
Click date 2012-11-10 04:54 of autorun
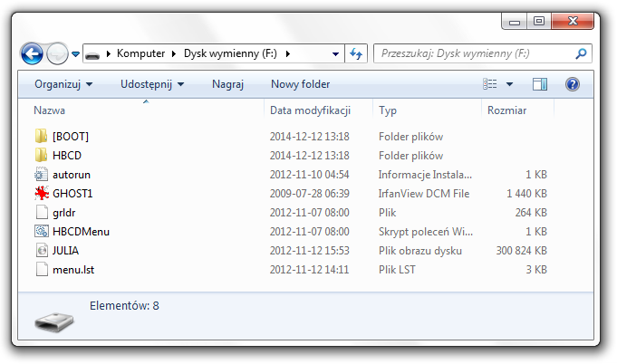[x=309, y=175]
